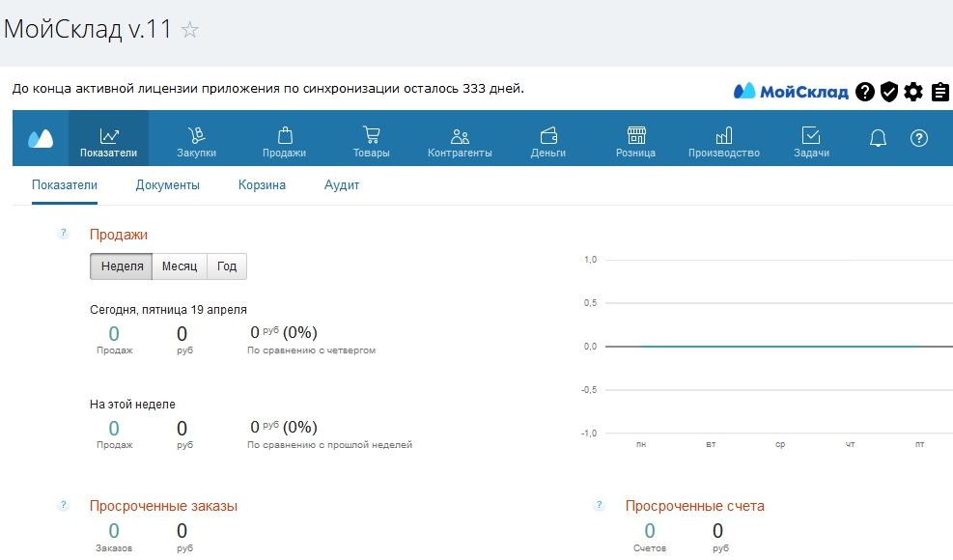This screenshot has height=560, width=953.
Task: Open the Просроченные заказы link
Action: click(x=163, y=506)
